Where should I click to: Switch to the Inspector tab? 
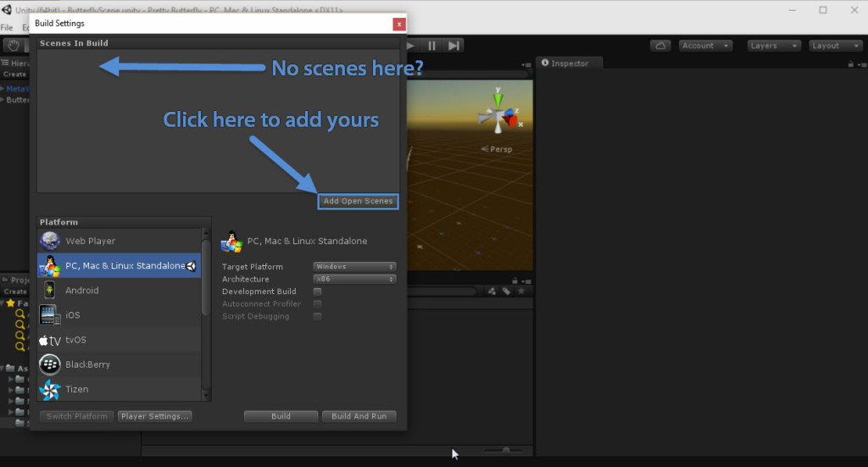[x=570, y=64]
